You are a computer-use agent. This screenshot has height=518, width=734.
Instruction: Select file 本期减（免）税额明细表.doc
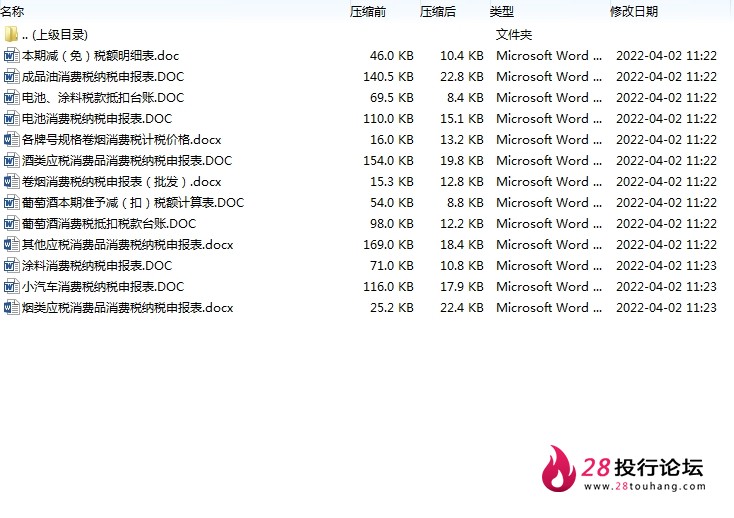100,56
